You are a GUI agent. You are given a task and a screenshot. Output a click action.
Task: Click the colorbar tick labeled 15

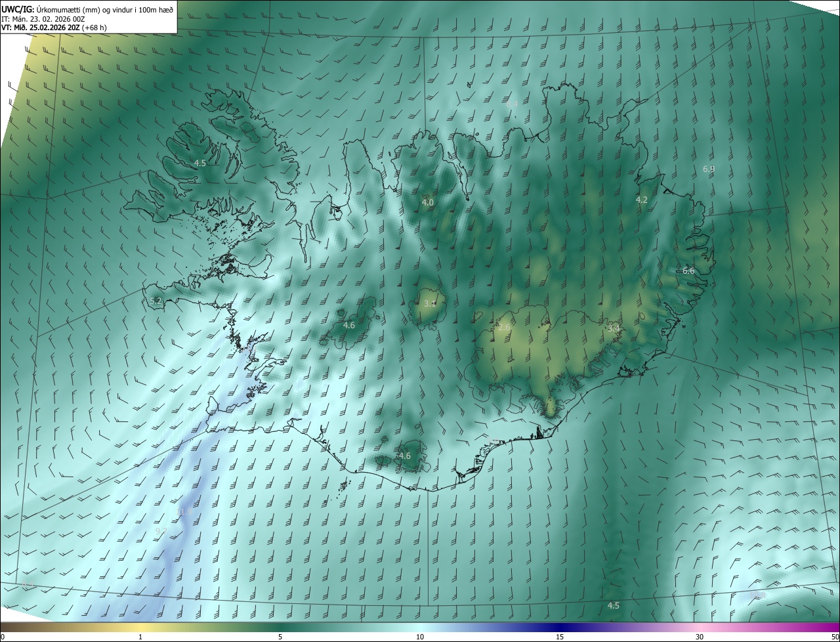(x=560, y=637)
